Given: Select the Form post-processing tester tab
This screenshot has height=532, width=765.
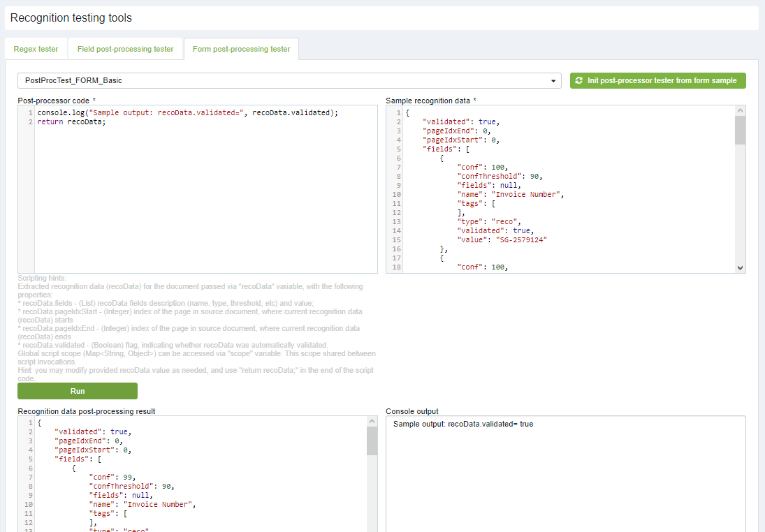Looking at the screenshot, I should [x=241, y=50].
